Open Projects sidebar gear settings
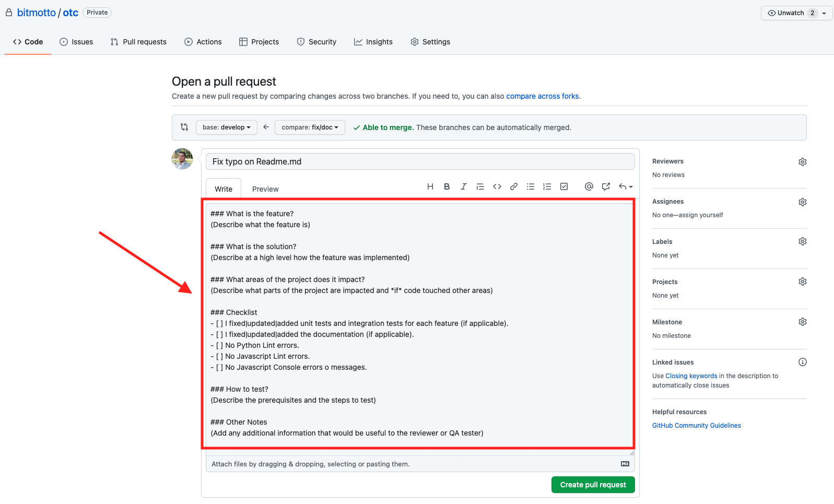 tap(803, 282)
